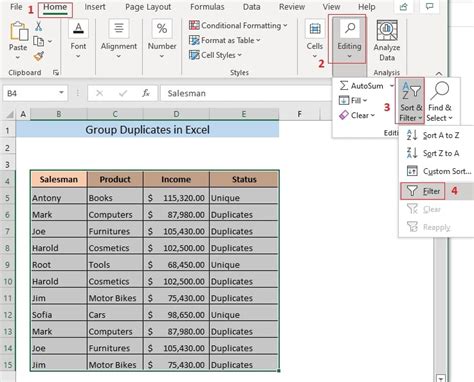
Task: Open the File tab
Action: tap(16, 7)
